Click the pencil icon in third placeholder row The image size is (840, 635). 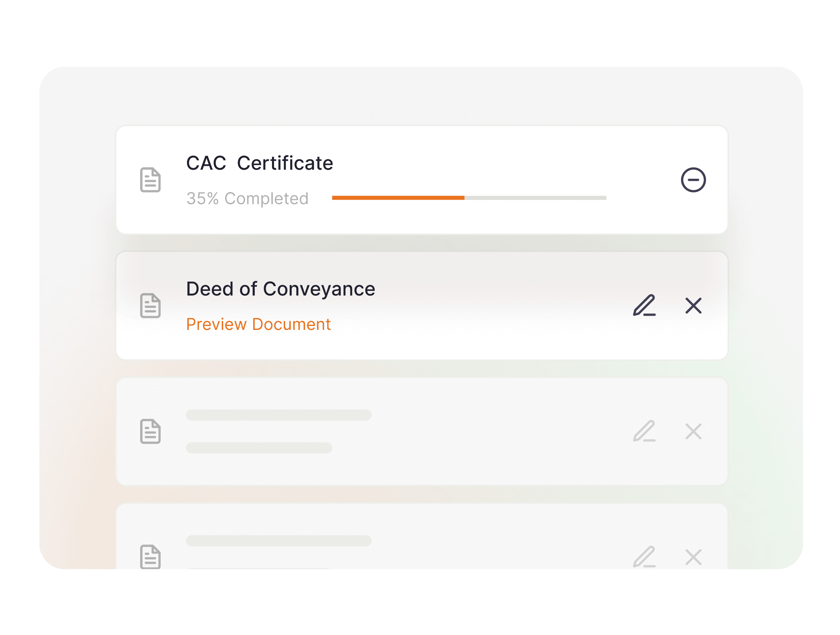click(644, 431)
